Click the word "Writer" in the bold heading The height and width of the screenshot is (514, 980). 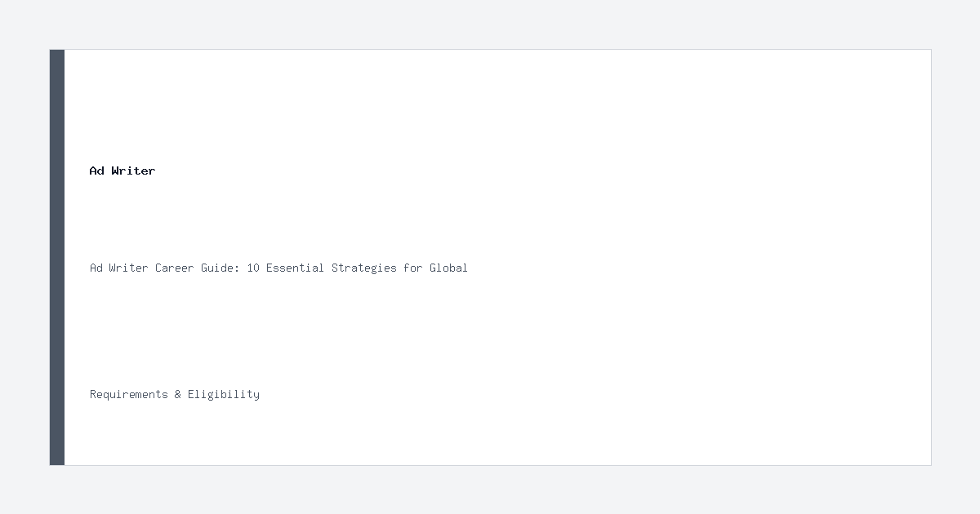[x=134, y=171]
